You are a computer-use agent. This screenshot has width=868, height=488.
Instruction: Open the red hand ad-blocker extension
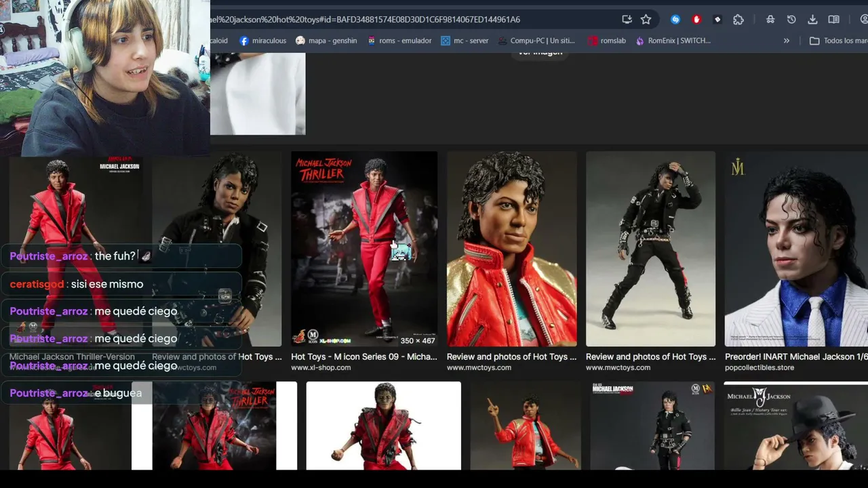(696, 20)
